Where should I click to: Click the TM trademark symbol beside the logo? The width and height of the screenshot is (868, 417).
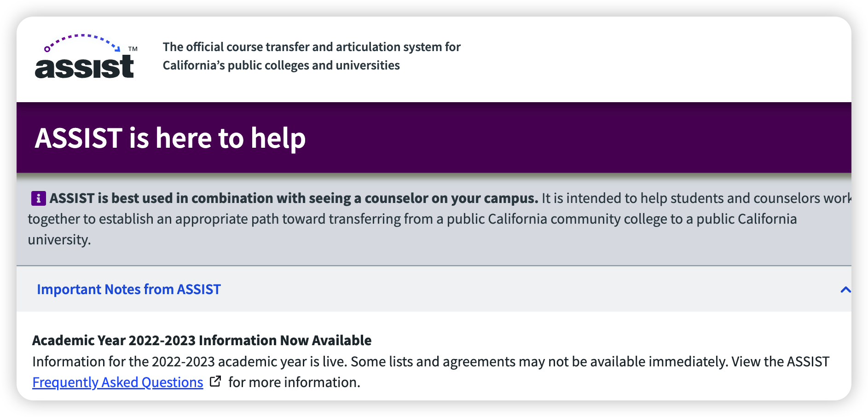pos(133,49)
